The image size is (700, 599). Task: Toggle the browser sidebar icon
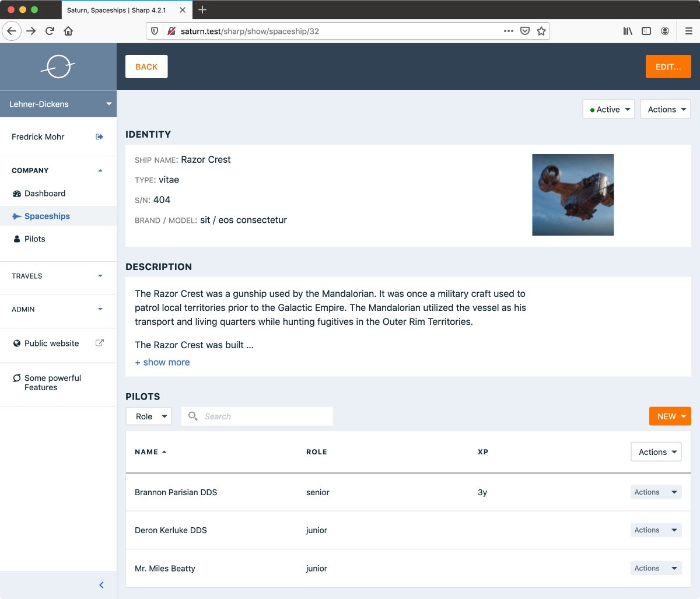[646, 31]
